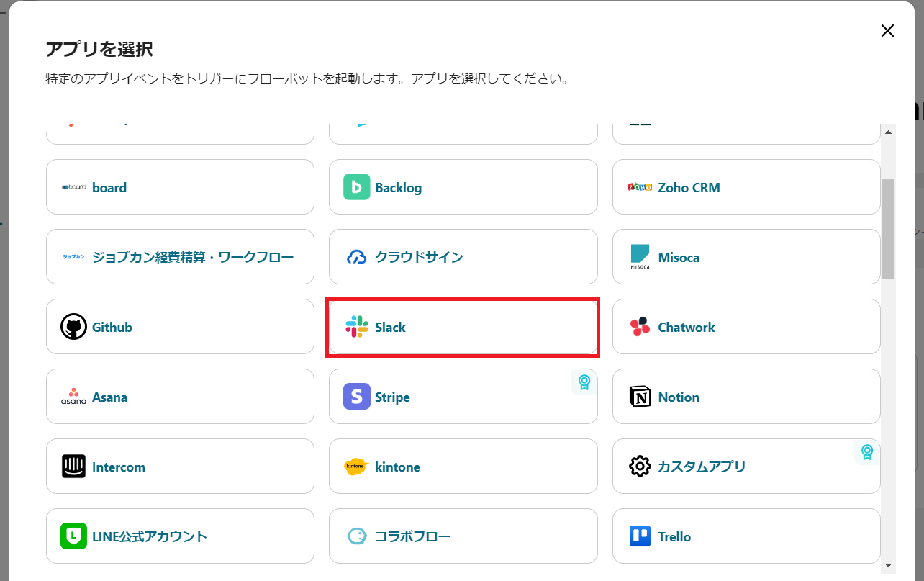This screenshot has width=924, height=581.
Task: Click the green LINE公式アカウント logo icon
Action: (x=73, y=536)
